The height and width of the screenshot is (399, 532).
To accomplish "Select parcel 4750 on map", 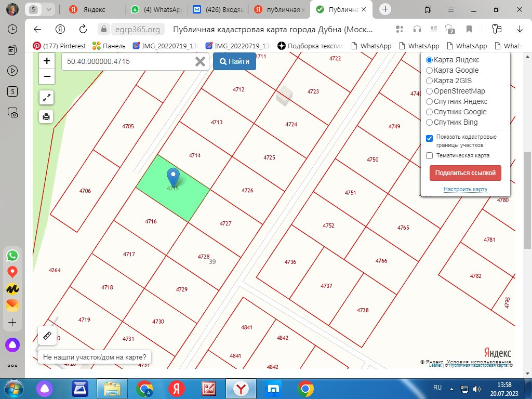I will coord(372,159).
